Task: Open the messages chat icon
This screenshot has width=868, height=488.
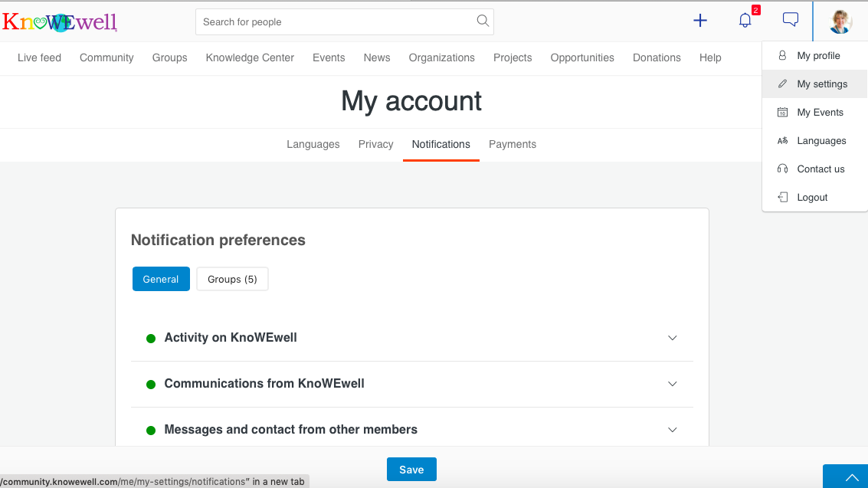Action: pos(790,20)
